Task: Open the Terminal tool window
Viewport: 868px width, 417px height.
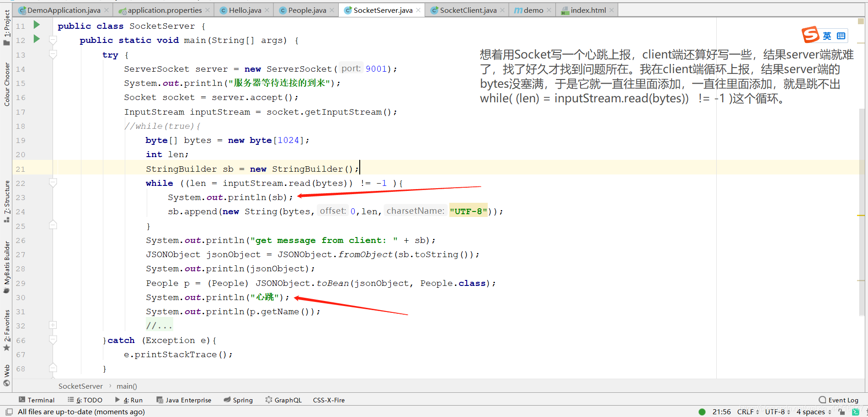Action: point(37,400)
